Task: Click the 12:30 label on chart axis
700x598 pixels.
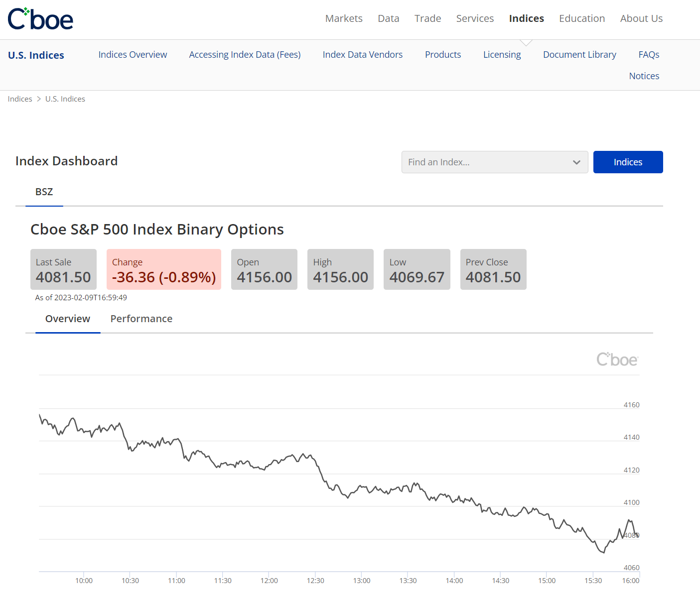Action: 315,581
